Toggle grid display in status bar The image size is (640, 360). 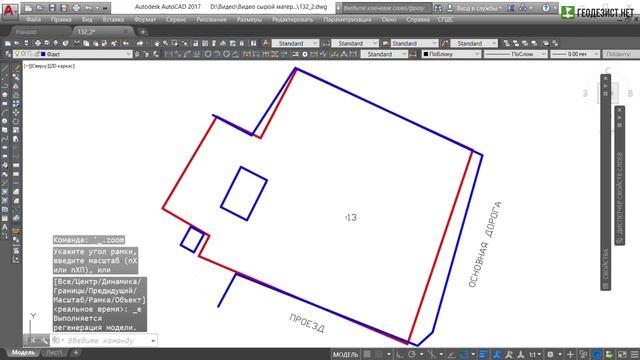(x=367, y=354)
